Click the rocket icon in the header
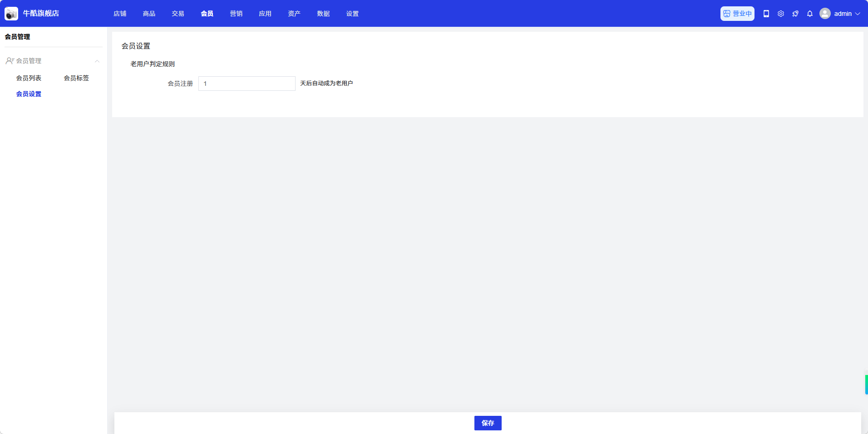Image resolution: width=868 pixels, height=434 pixels. point(795,14)
